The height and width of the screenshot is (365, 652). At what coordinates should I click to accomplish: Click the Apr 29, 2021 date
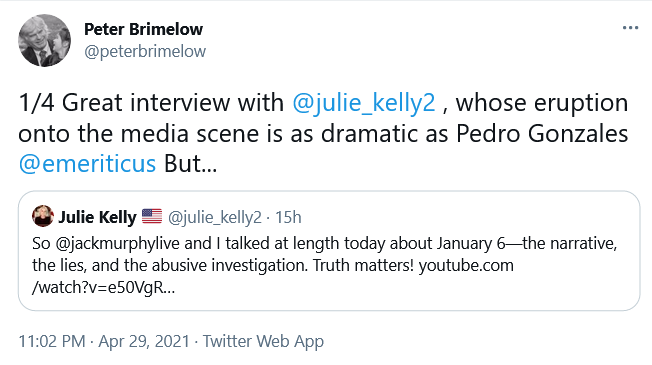[144, 341]
